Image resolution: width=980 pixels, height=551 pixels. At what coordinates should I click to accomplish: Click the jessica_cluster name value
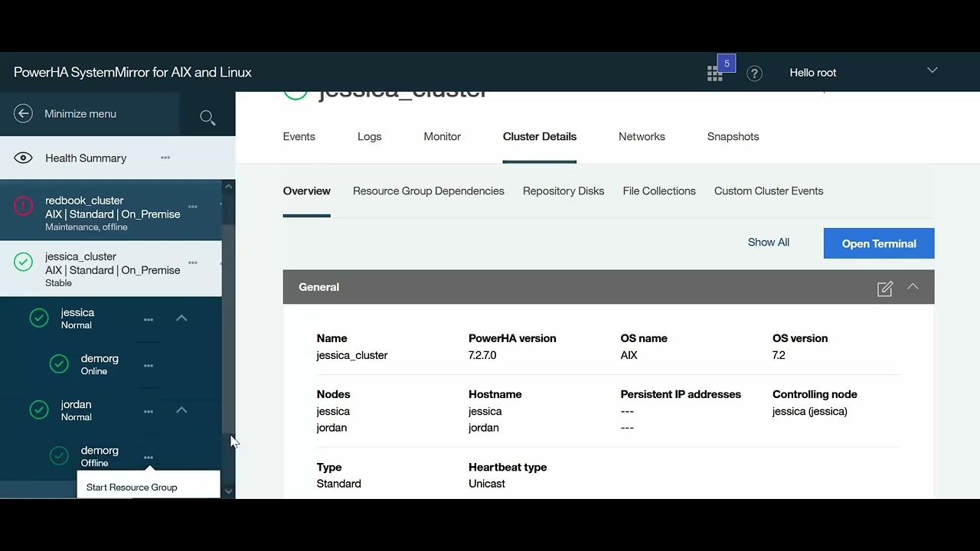point(352,355)
